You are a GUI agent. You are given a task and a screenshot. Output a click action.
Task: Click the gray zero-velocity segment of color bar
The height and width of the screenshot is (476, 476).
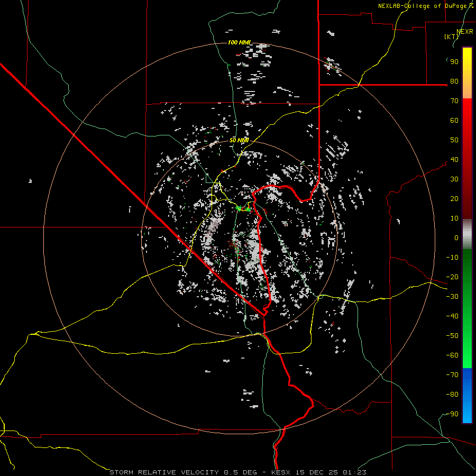[467, 234]
